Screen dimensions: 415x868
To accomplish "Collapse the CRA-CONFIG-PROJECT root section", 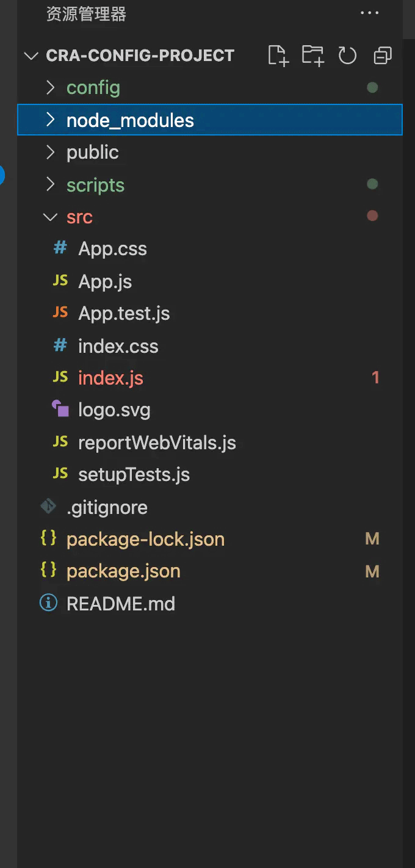I will click(x=31, y=56).
